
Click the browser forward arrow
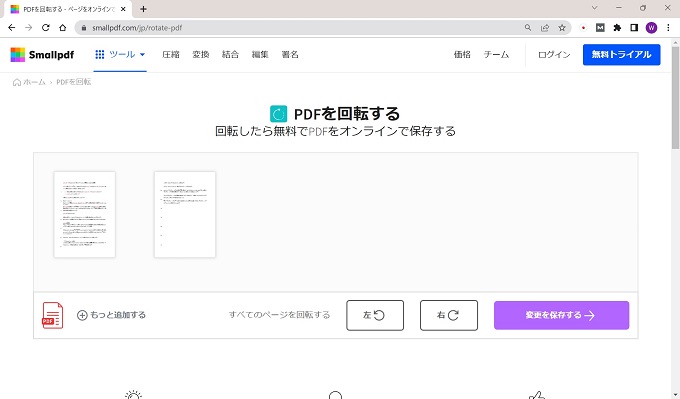(x=29, y=28)
